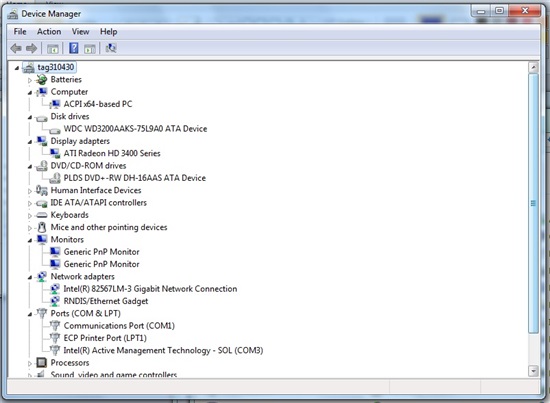This screenshot has width=550, height=403.
Task: Select ACPI x64-based PC
Action: 98,104
